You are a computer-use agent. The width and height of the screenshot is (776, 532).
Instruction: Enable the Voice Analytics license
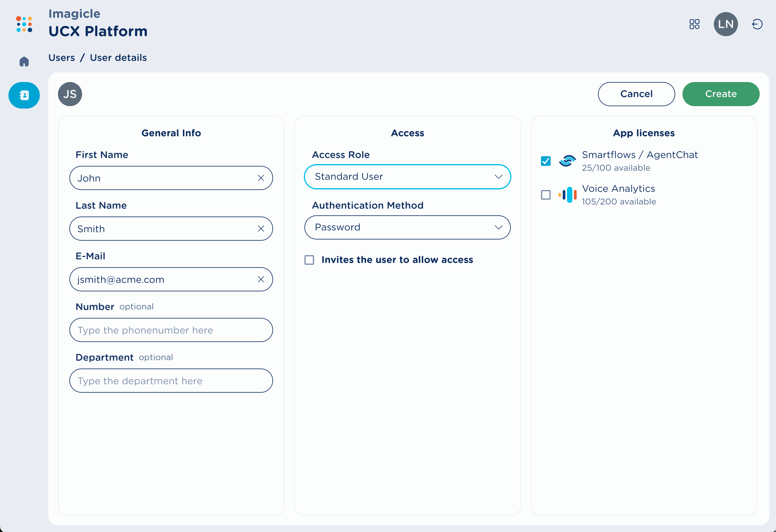pyautogui.click(x=545, y=195)
